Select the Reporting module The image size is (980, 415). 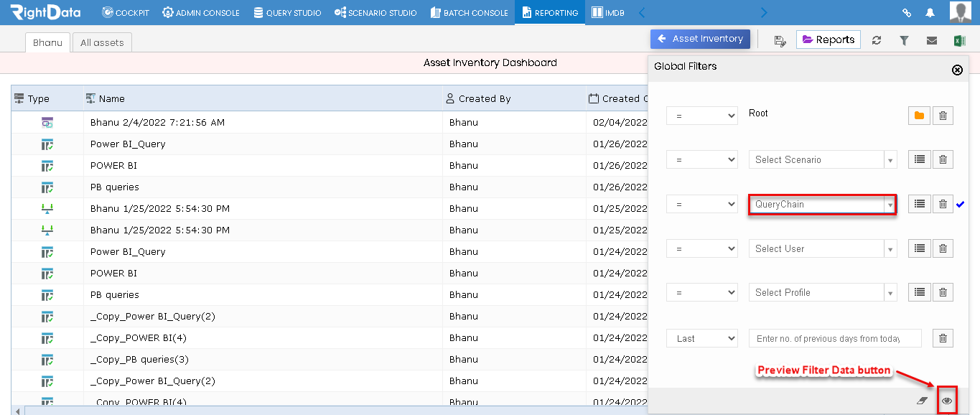550,13
